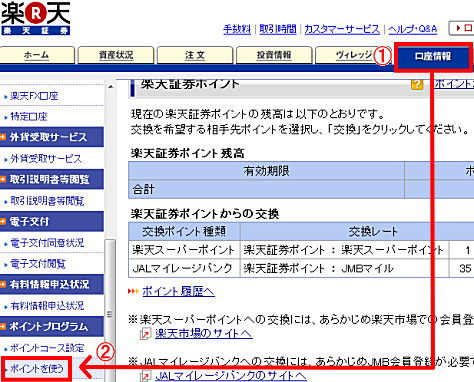
Task: Open 有料情報申込状況 sidebar sub-item link
Action: (x=47, y=306)
